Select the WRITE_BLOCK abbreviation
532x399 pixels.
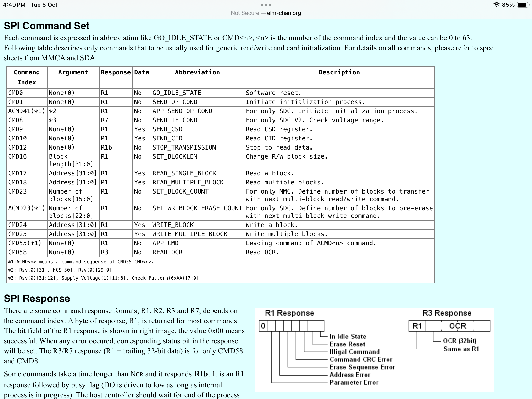(x=197, y=225)
